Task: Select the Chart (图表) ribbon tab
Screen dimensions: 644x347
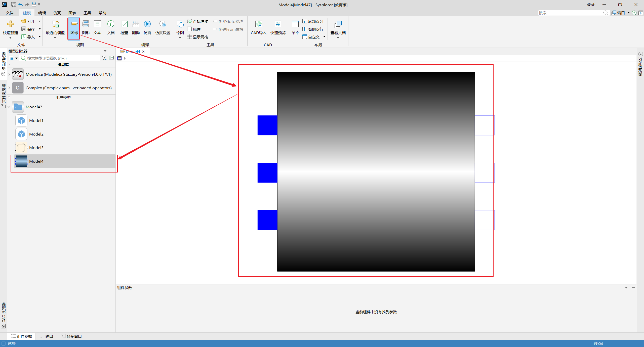Action: [72, 13]
